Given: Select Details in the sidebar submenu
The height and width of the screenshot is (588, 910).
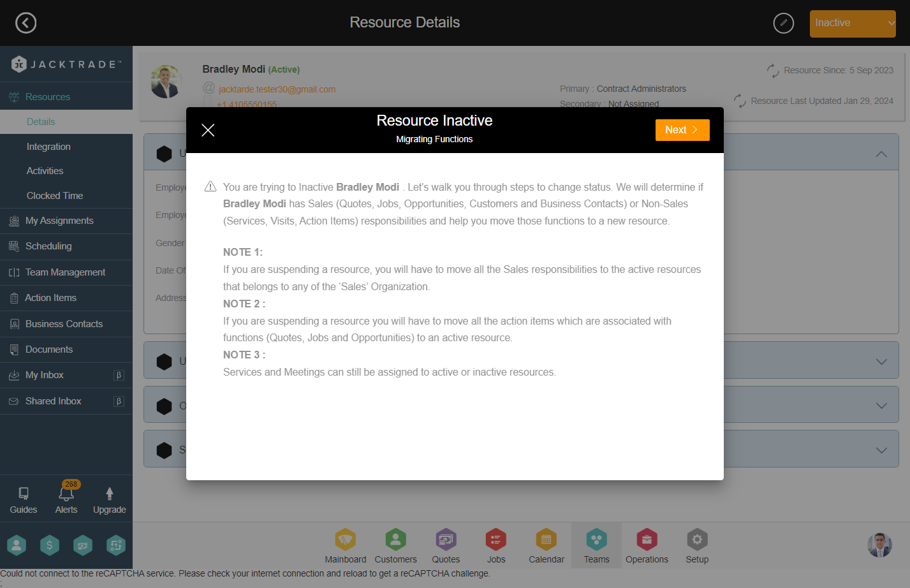Looking at the screenshot, I should [66, 122].
